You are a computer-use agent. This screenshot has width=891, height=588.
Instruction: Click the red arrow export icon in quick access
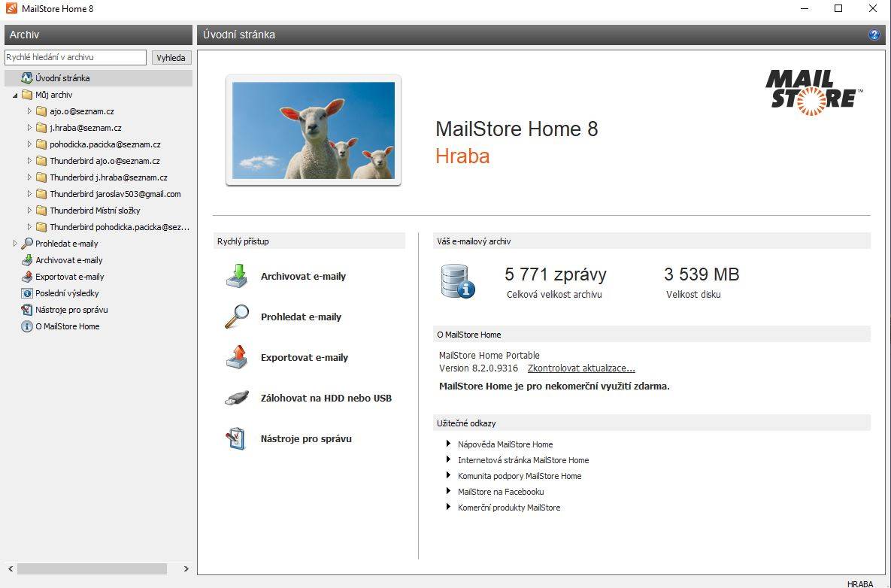click(237, 356)
